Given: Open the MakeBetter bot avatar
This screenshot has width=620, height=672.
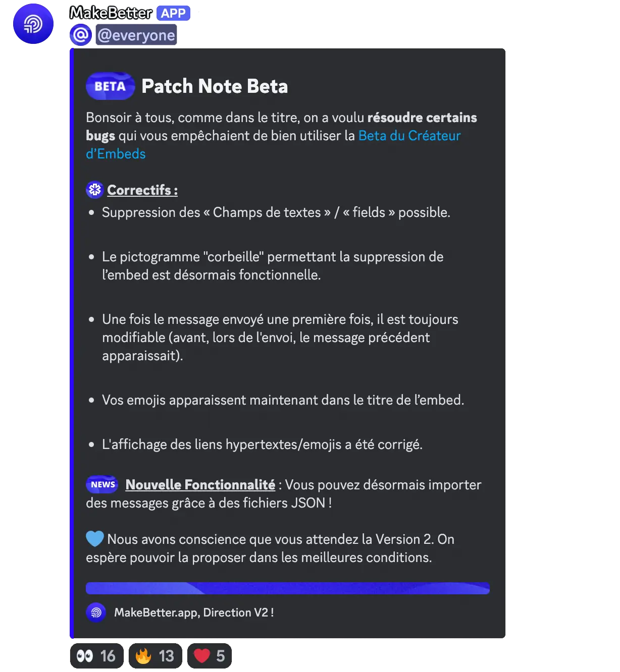Looking at the screenshot, I should 33,24.
